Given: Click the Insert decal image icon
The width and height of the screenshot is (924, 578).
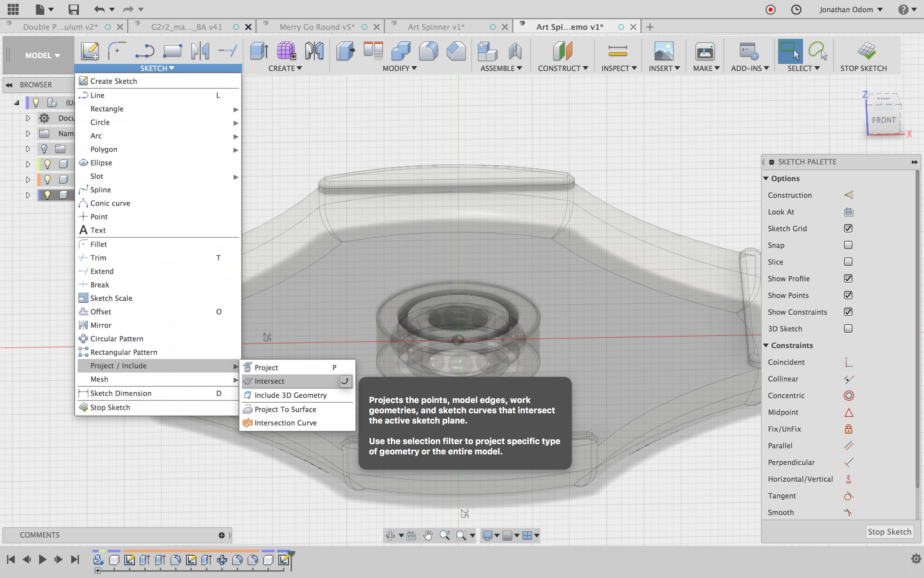Looking at the screenshot, I should tap(663, 51).
